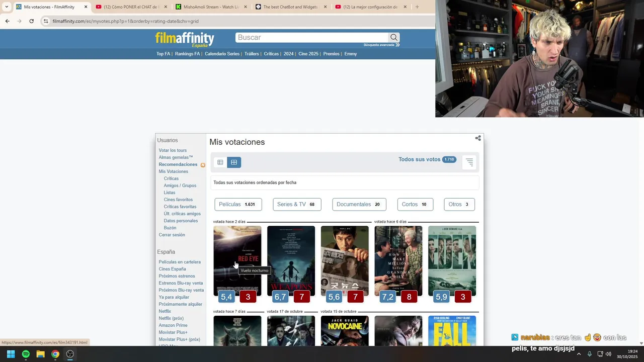Filter by Series & TV 68
Image resolution: width=644 pixels, height=362 pixels.
click(296, 204)
